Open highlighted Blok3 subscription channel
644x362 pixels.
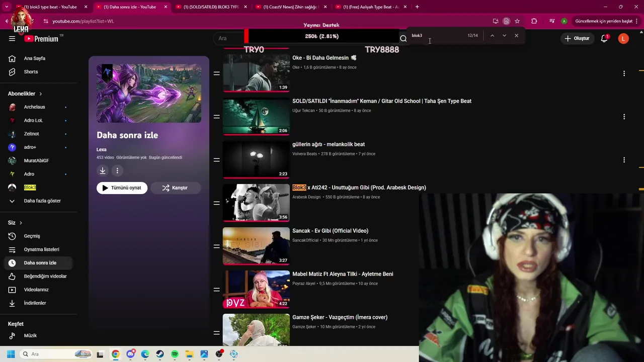pos(30,188)
